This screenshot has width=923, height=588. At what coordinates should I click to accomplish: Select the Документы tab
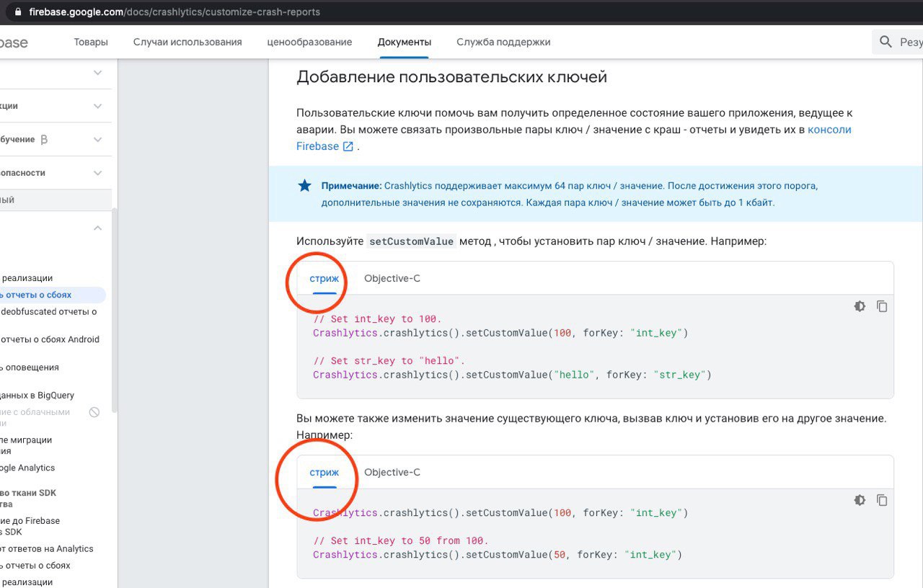tap(405, 42)
